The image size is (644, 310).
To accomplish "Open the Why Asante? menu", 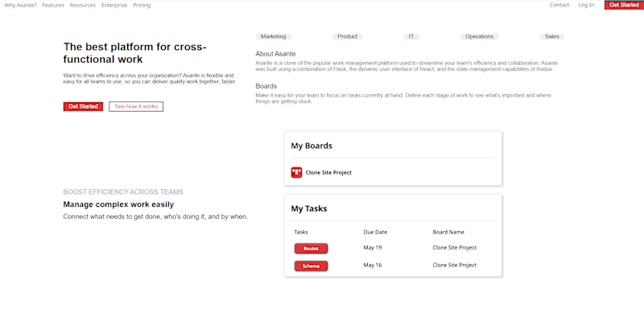I will pyautogui.click(x=21, y=6).
